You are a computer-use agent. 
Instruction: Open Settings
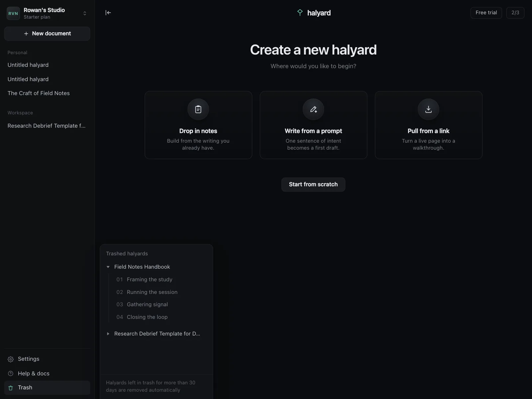pos(47,359)
